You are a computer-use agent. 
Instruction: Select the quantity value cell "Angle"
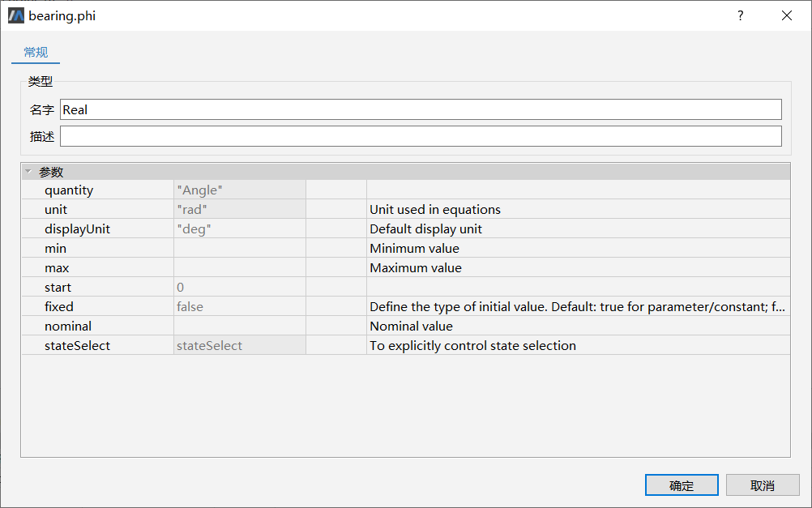239,190
